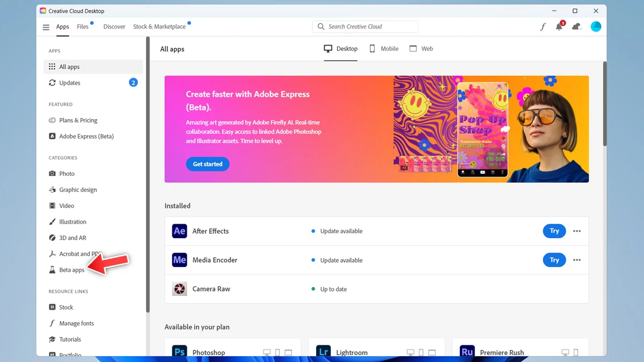Click Camera Raw 'Up to date' status
Image resolution: width=644 pixels, height=362 pixels.
pos(329,289)
